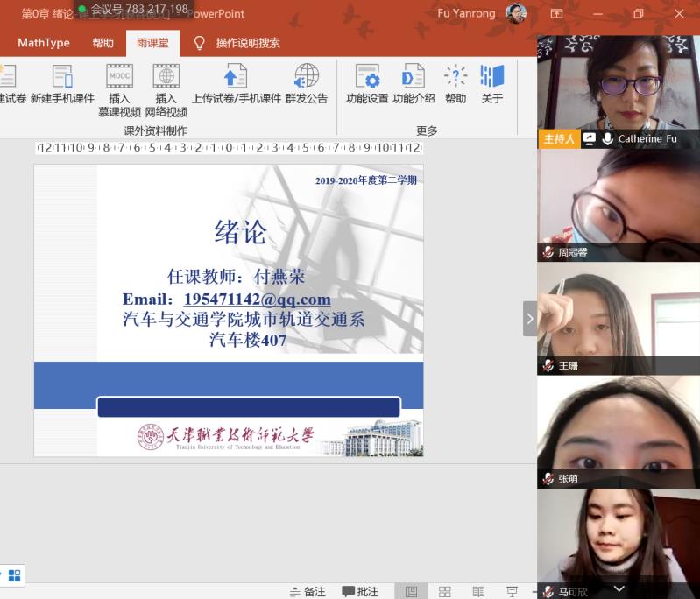Toggle the 批注 comments pane

360,592
